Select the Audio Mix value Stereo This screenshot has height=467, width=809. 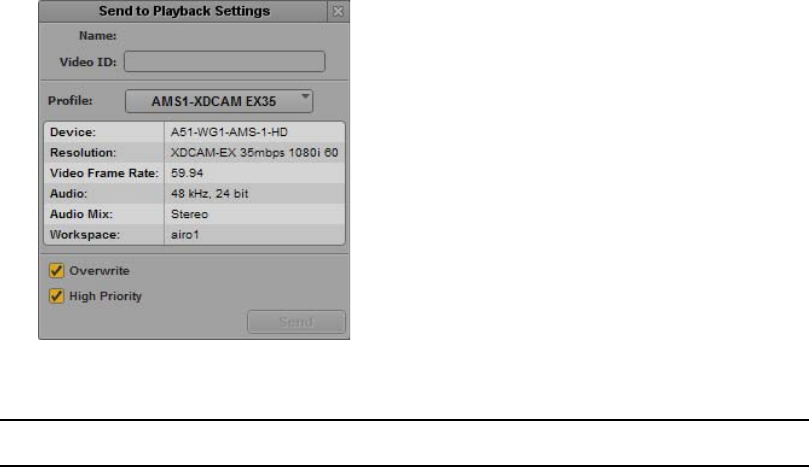click(x=189, y=214)
